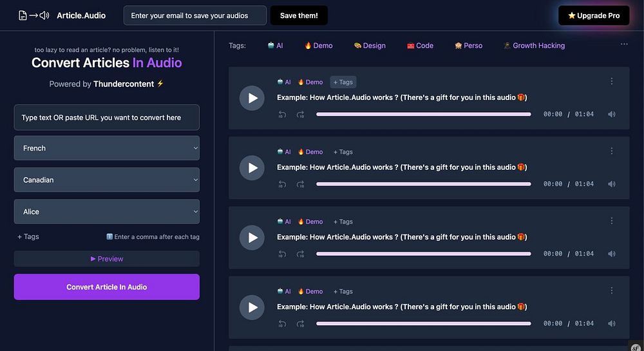Skip forward 10 seconds on third audio card
Image resolution: width=644 pixels, height=351 pixels.
pos(300,254)
